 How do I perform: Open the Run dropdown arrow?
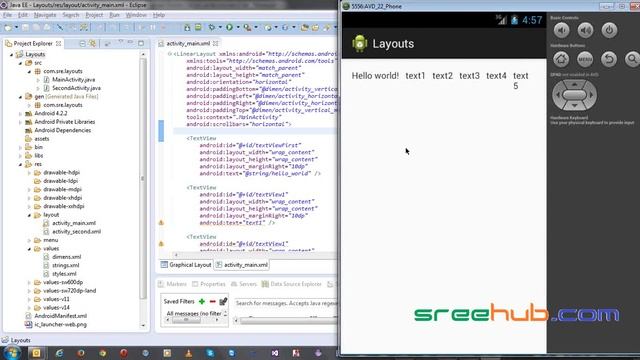click(238, 27)
